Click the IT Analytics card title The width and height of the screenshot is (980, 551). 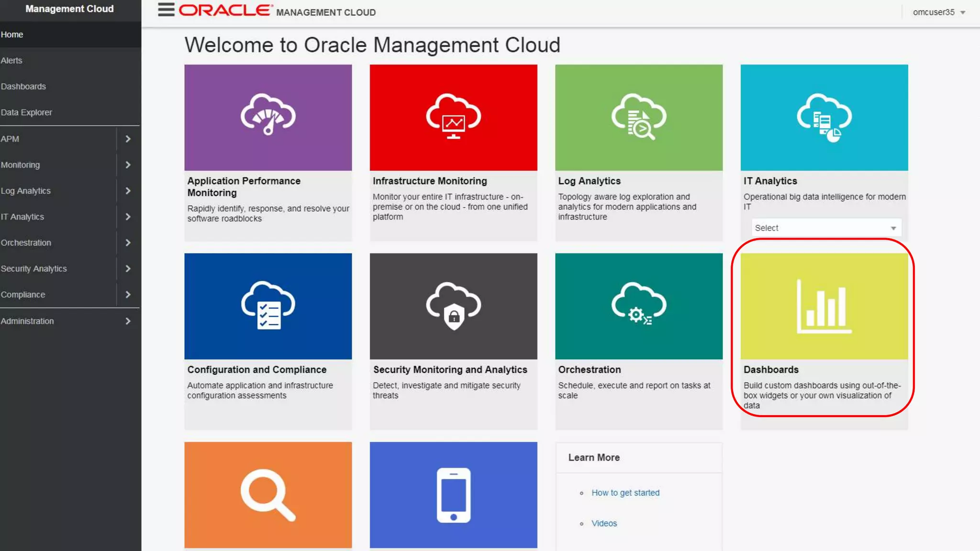[x=770, y=181]
